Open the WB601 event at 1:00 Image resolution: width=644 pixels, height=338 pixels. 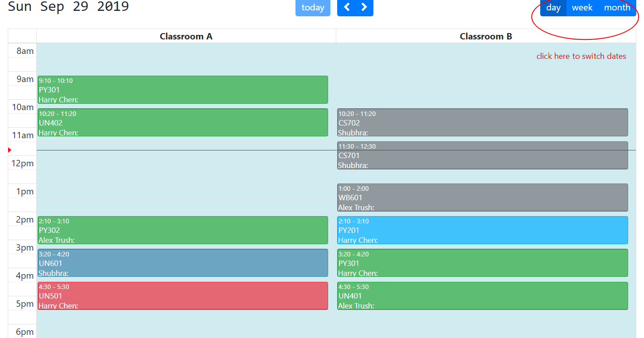[x=483, y=198]
